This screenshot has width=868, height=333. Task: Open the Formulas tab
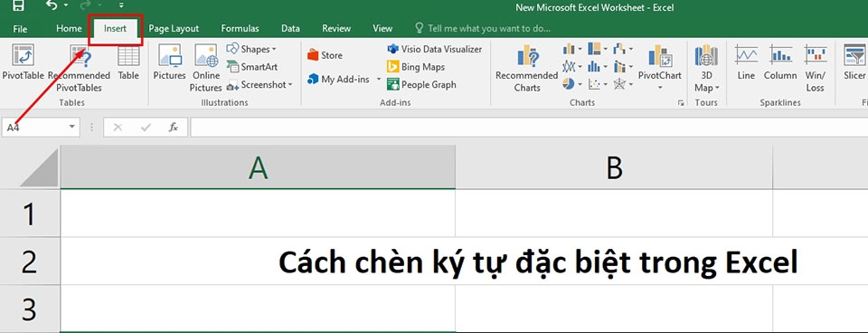(240, 28)
